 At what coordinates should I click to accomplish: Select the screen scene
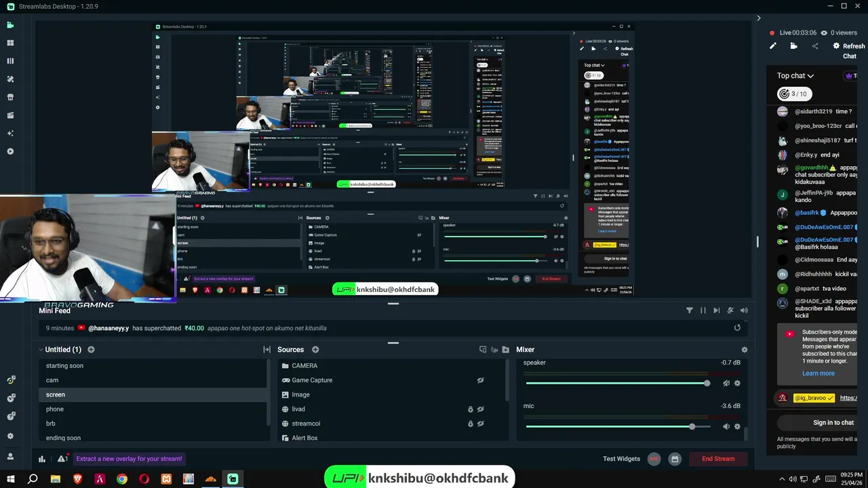(154, 394)
